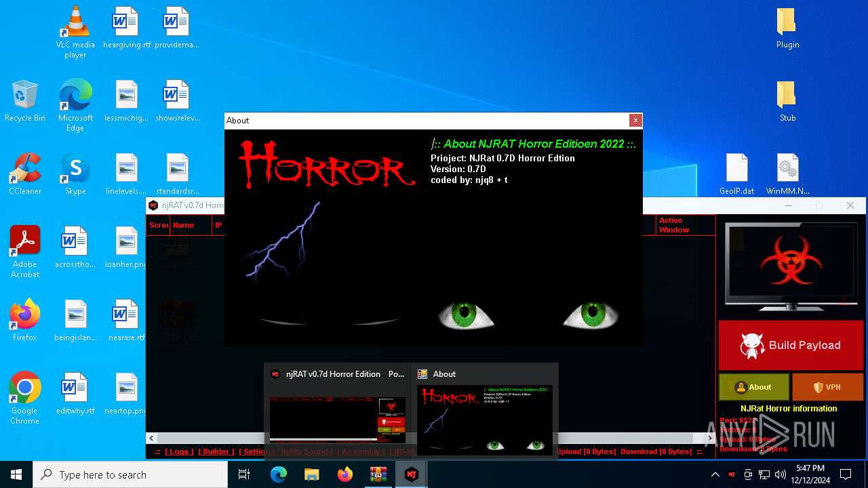Open linelevels image file on desktop
Screen dimensions: 868x488
click(x=127, y=175)
